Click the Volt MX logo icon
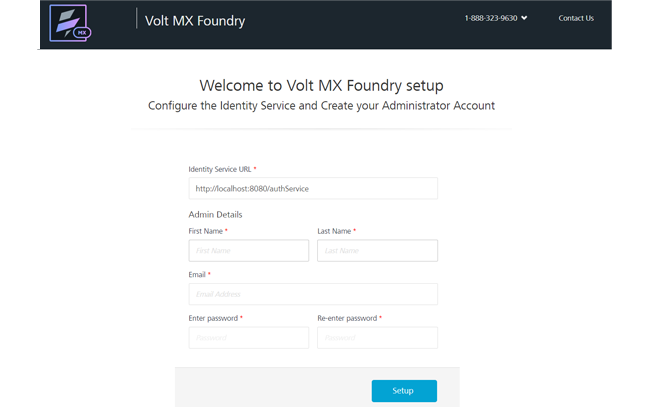This screenshot has height=407, width=649. coord(68,22)
